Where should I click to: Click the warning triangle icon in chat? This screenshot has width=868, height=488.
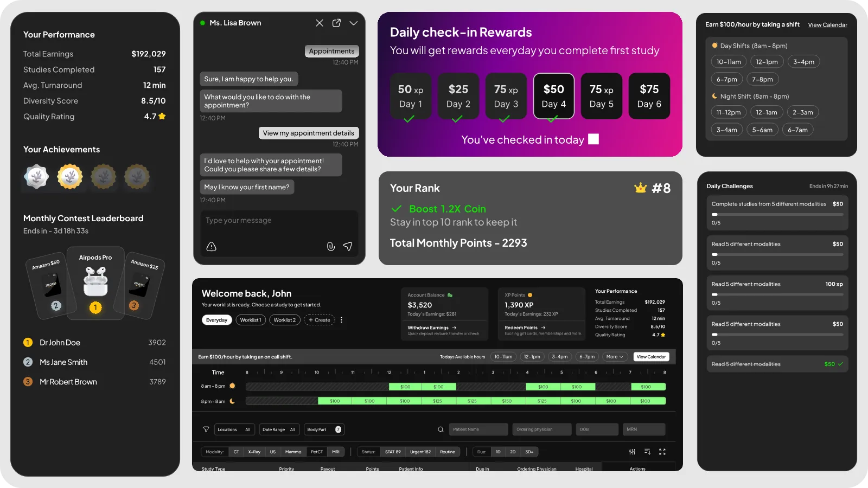[x=212, y=247]
